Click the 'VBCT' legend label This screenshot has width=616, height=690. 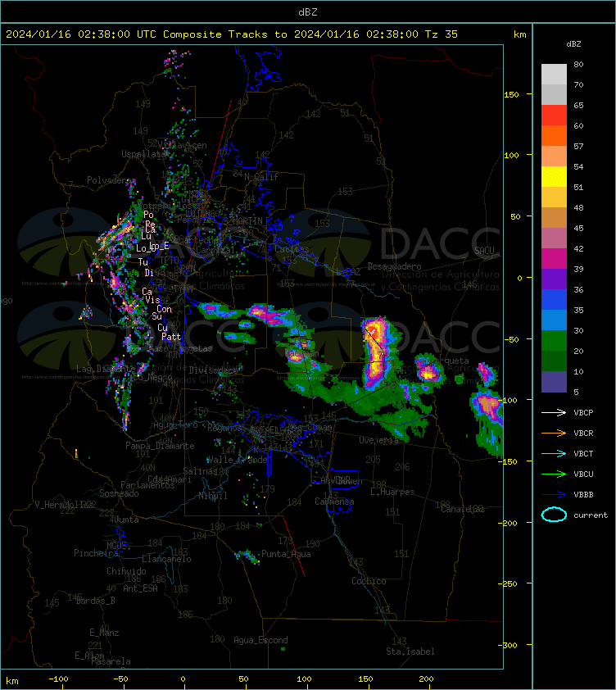pyautogui.click(x=583, y=453)
